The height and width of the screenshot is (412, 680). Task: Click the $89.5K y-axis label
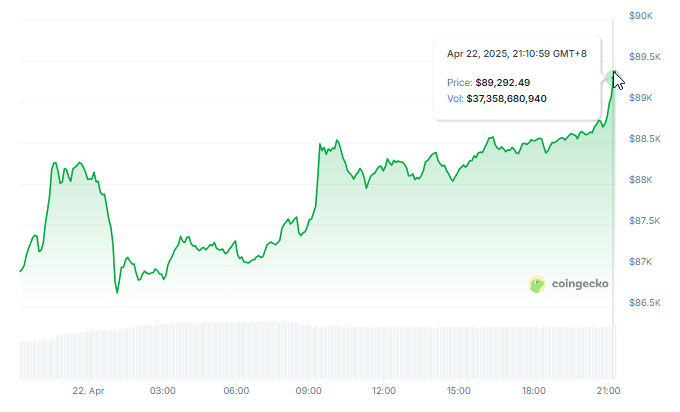point(642,57)
